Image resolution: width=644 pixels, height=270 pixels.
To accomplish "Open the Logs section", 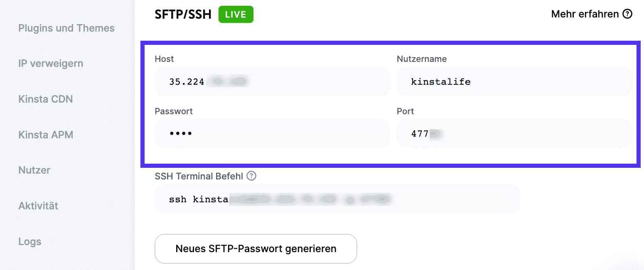I will [29, 241].
